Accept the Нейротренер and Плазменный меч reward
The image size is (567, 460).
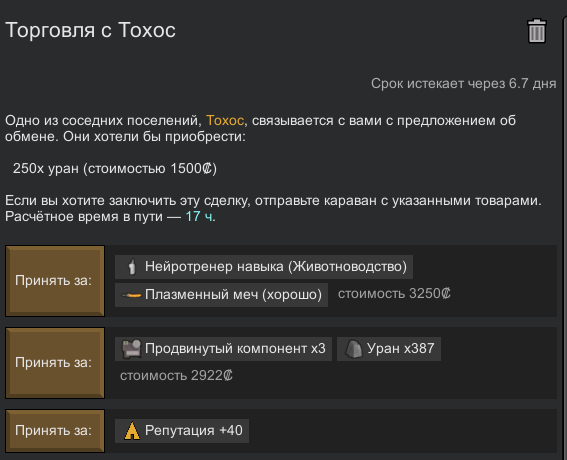coord(55,281)
